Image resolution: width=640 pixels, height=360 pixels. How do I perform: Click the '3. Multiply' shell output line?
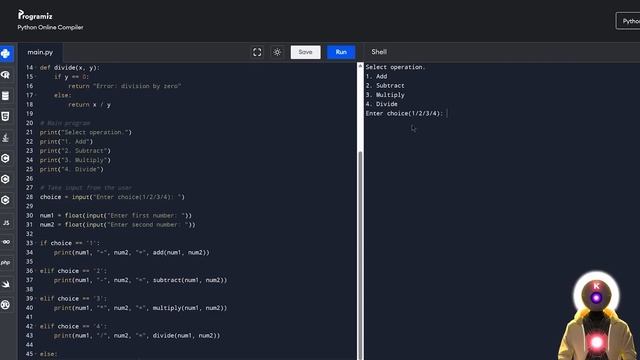pyautogui.click(x=385, y=95)
